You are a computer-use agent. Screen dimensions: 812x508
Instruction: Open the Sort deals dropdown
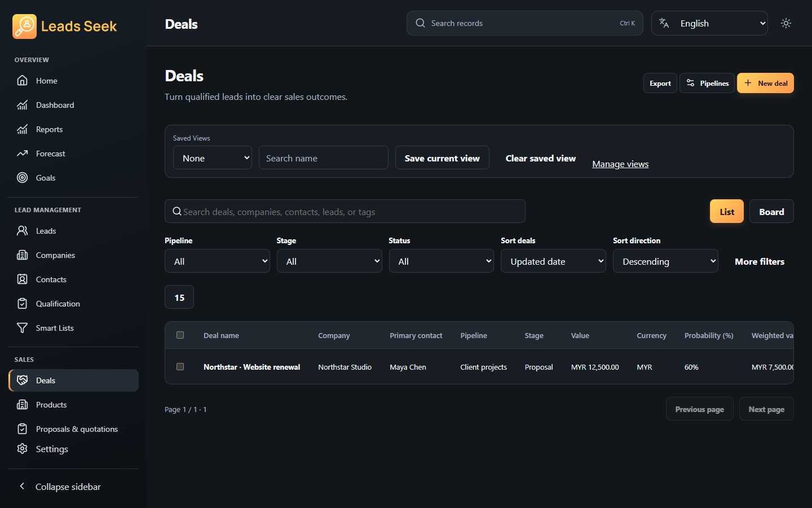coord(553,261)
